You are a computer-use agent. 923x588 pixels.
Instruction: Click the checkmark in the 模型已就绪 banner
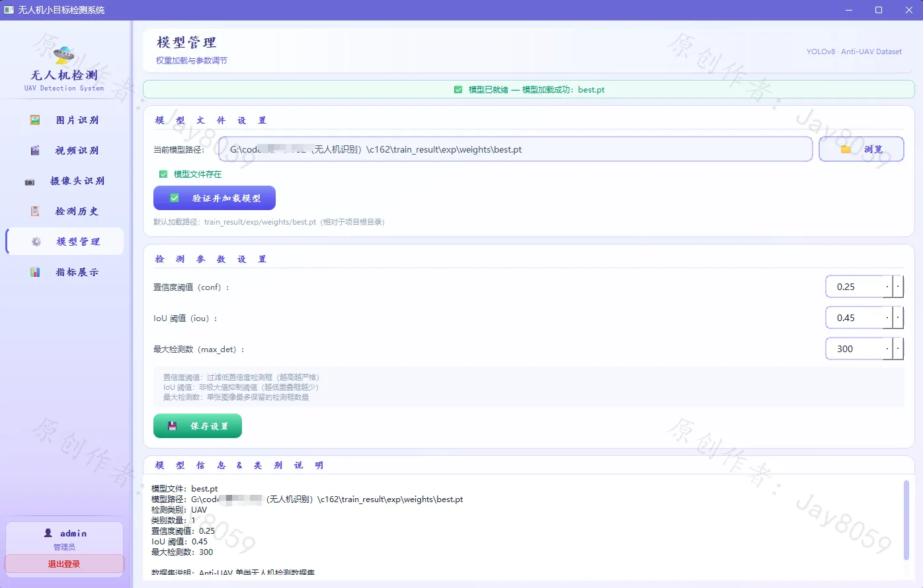pyautogui.click(x=458, y=90)
